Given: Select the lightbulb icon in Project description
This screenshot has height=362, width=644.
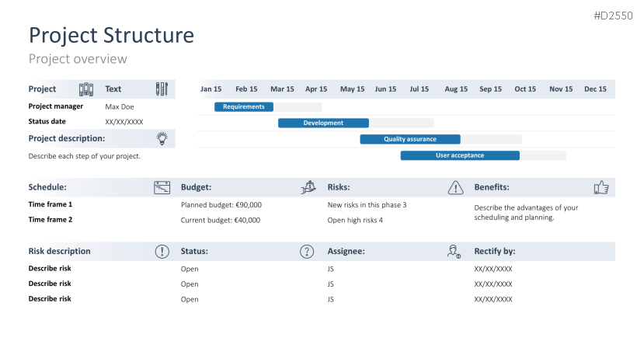Looking at the screenshot, I should pos(162,138).
